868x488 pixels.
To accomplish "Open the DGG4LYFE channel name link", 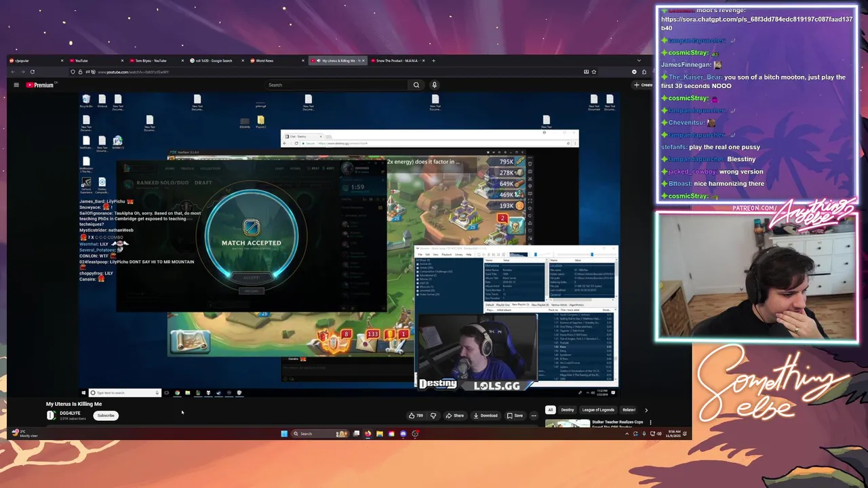I will 70,413.
